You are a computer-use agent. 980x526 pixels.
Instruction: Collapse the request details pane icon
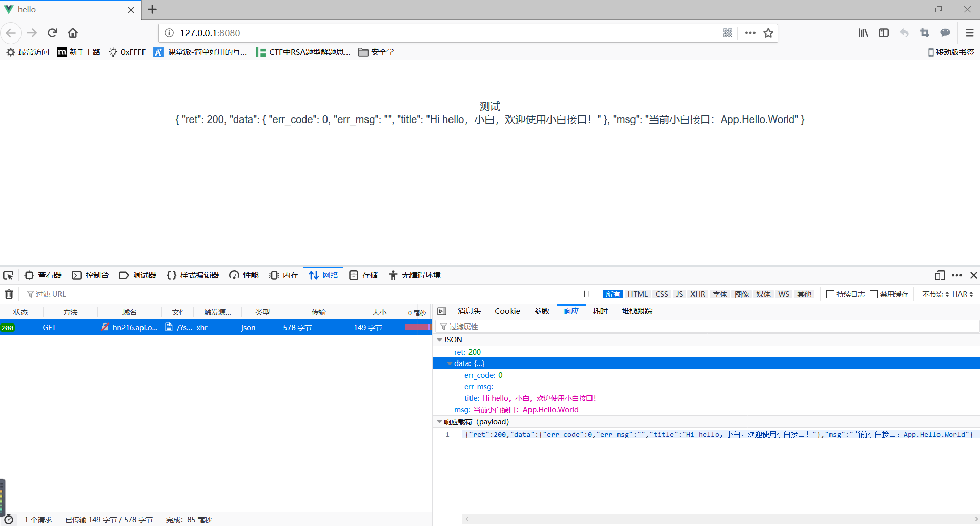442,311
